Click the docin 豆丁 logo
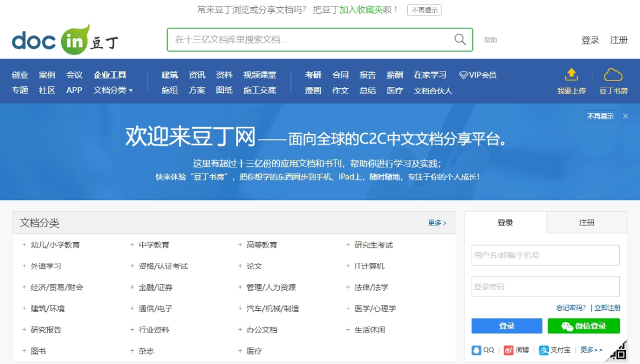Screen dimensions: 640x364 point(65,40)
